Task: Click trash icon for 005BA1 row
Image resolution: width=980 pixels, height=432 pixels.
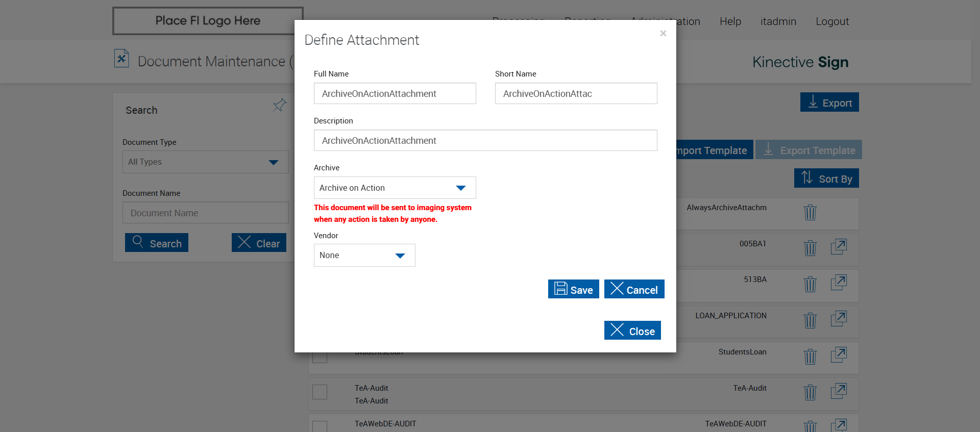Action: [810, 248]
